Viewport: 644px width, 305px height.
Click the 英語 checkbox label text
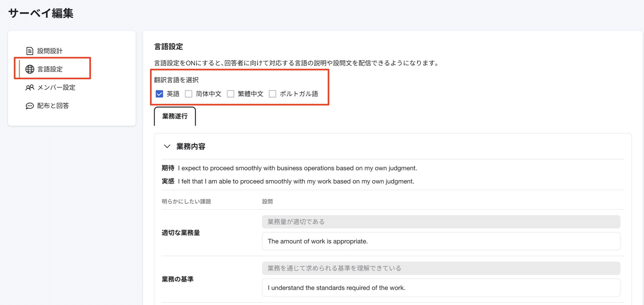173,94
